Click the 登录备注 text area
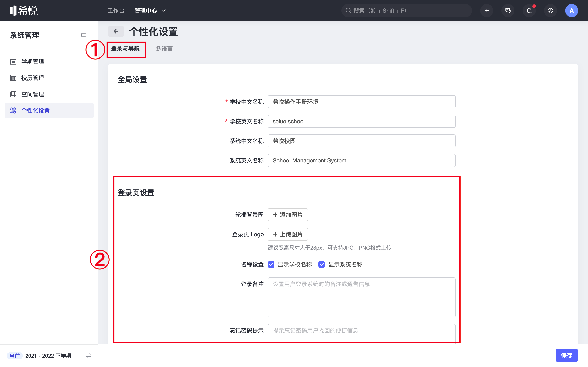Viewport: 588px width, 367px height. (361, 297)
